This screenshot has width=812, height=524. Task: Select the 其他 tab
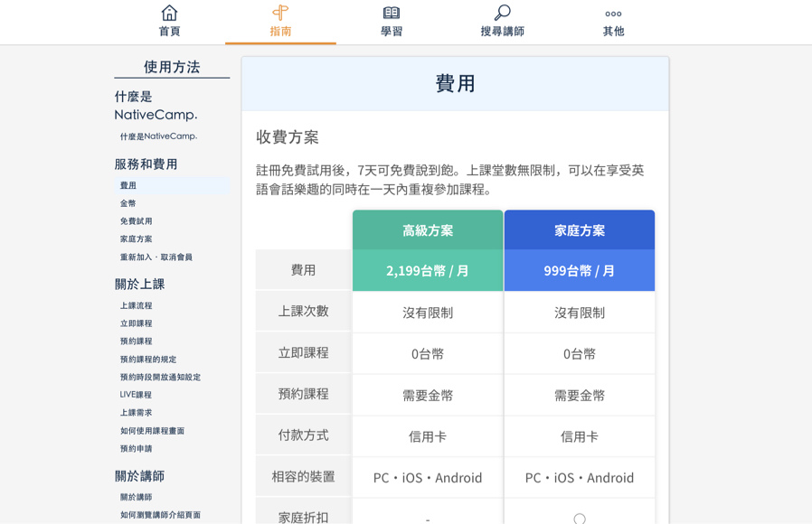(613, 23)
